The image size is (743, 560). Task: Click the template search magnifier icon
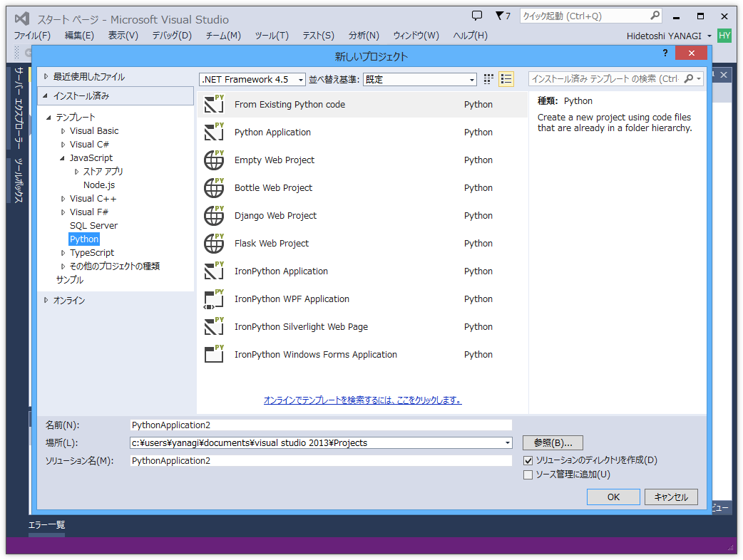[x=689, y=78]
